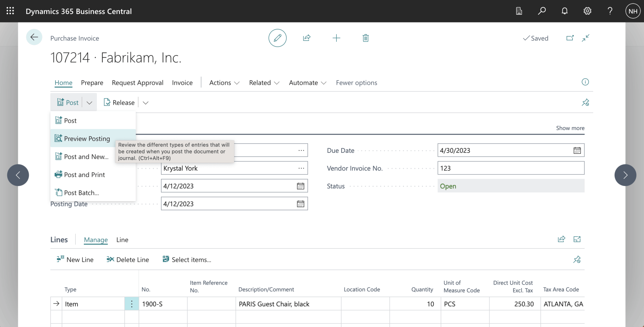
Task: Click the Show more link
Action: pyautogui.click(x=570, y=128)
